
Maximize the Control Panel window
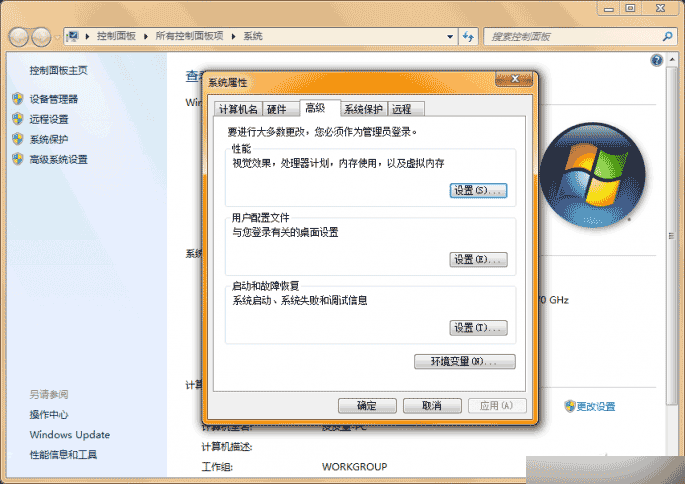point(630,8)
